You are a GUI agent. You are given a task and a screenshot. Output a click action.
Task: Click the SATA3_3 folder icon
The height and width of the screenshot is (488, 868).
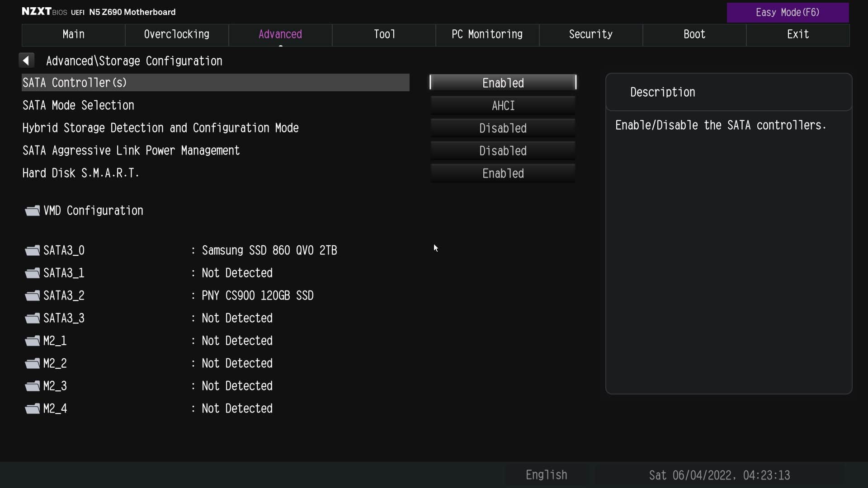click(33, 318)
